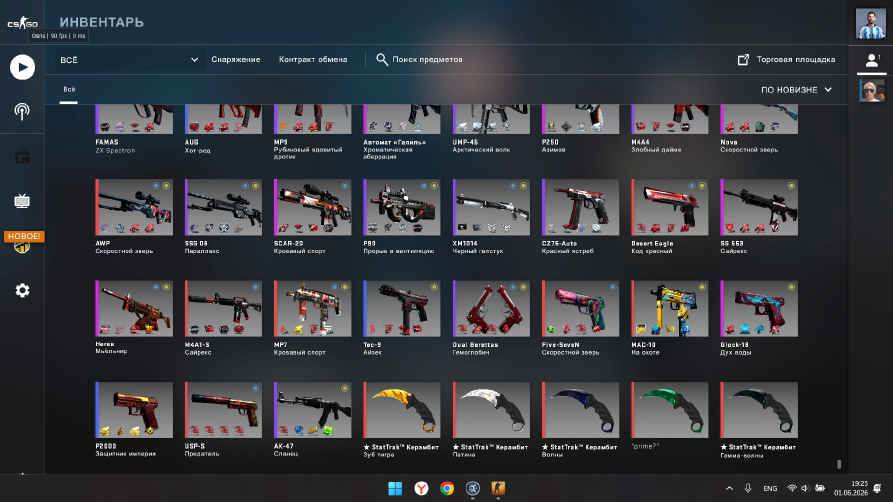Switch ENG input language indicator

coord(770,488)
